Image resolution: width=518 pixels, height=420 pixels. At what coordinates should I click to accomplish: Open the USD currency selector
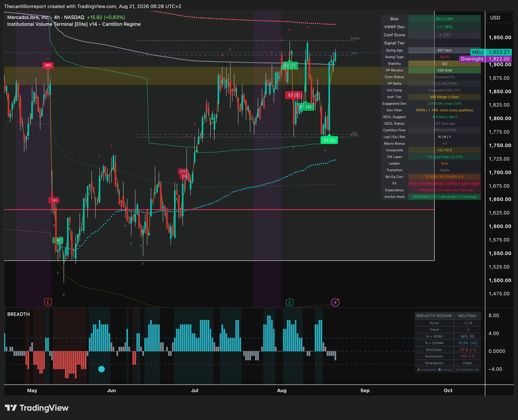[x=499, y=18]
